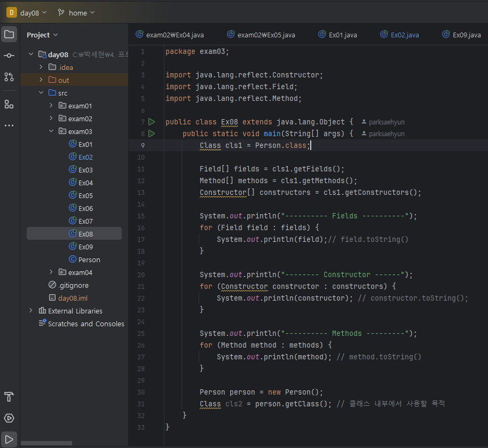Viewport: 488px width, 448px height.
Task: Open the Project tool window icon
Action: click(x=9, y=35)
